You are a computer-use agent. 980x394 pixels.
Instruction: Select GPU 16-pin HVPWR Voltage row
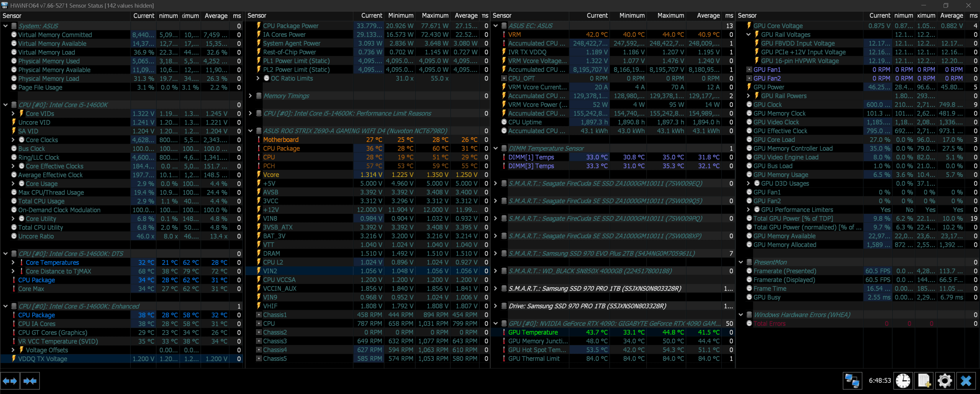point(858,61)
